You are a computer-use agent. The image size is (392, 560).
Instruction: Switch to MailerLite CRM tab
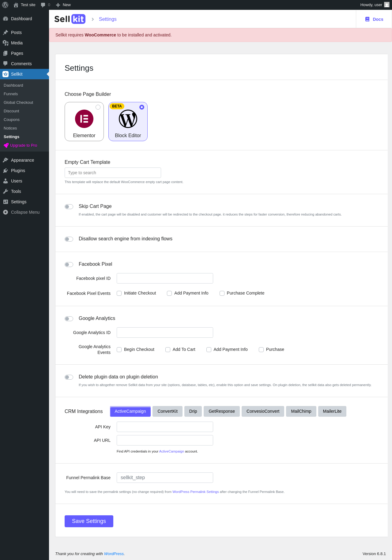tap(332, 411)
